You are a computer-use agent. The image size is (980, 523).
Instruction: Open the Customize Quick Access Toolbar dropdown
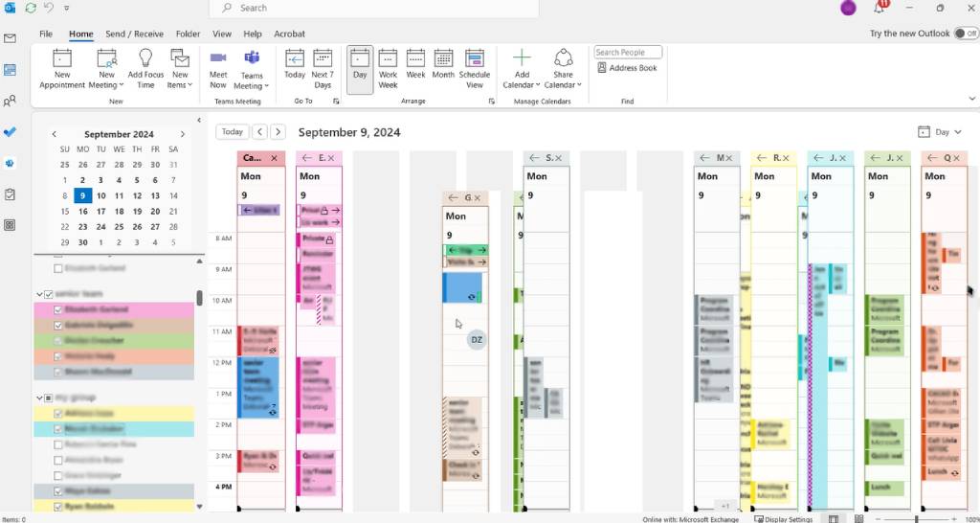pyautogui.click(x=67, y=8)
